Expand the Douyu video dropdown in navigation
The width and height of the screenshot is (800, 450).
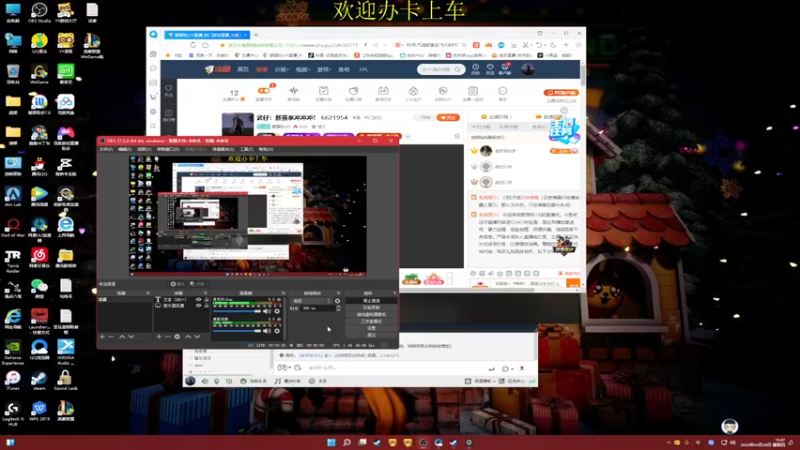pyautogui.click(x=303, y=69)
